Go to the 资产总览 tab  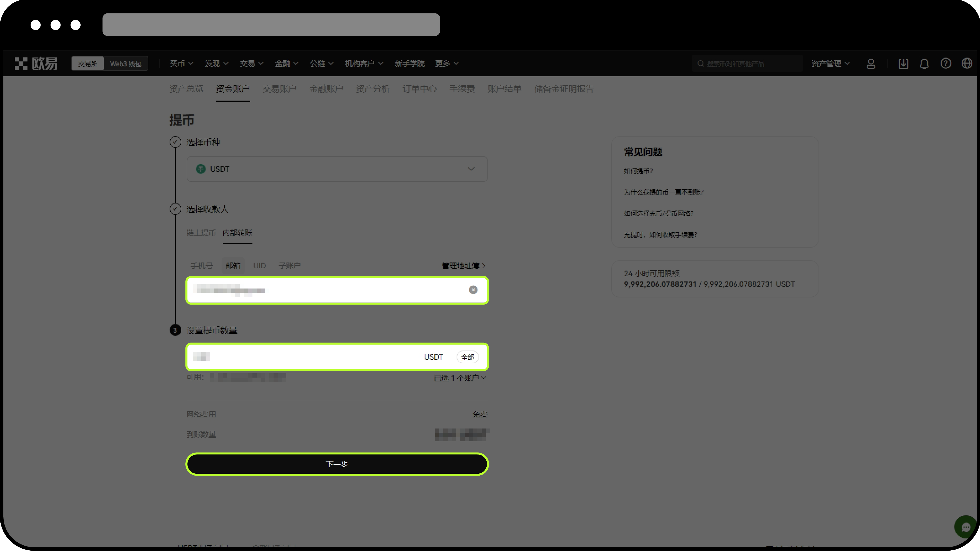186,89
